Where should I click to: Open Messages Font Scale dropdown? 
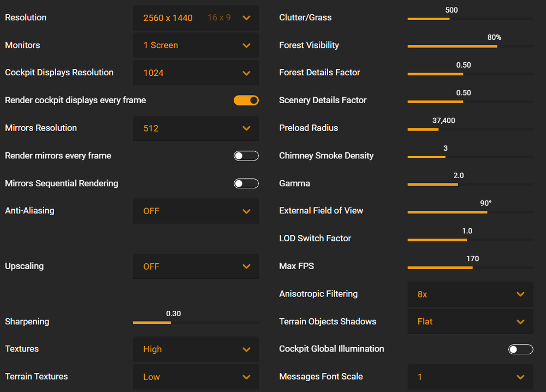click(x=470, y=377)
